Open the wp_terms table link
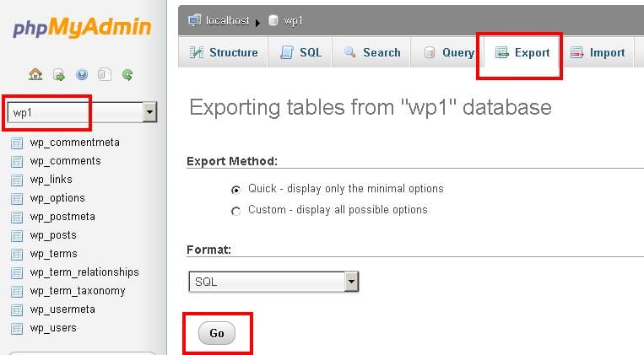Image resolution: width=644 pixels, height=355 pixels. (53, 254)
